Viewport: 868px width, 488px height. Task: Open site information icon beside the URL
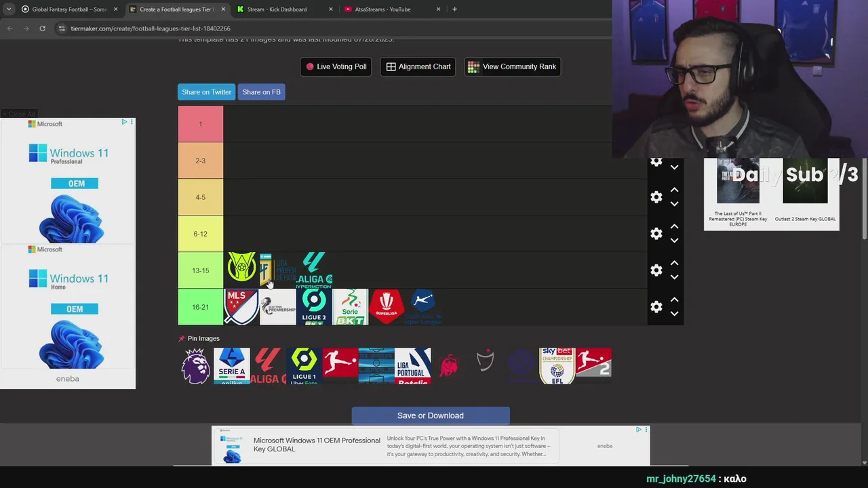coord(62,28)
